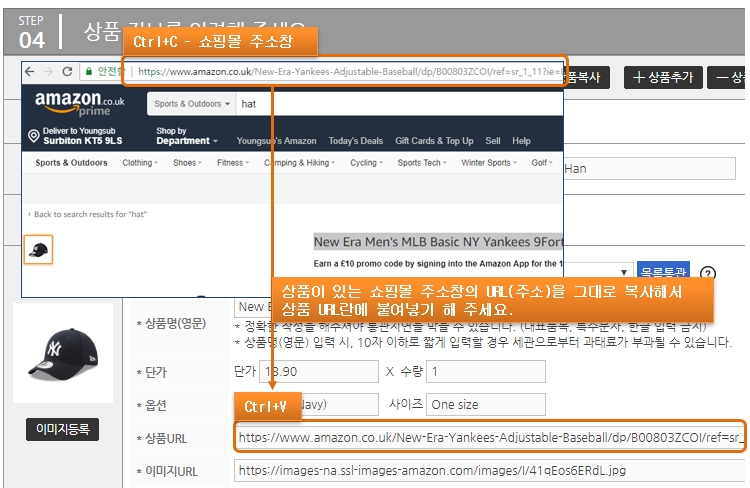Screen dimensions: 750x488
Task: Click the browser back arrow
Action: (x=30, y=72)
